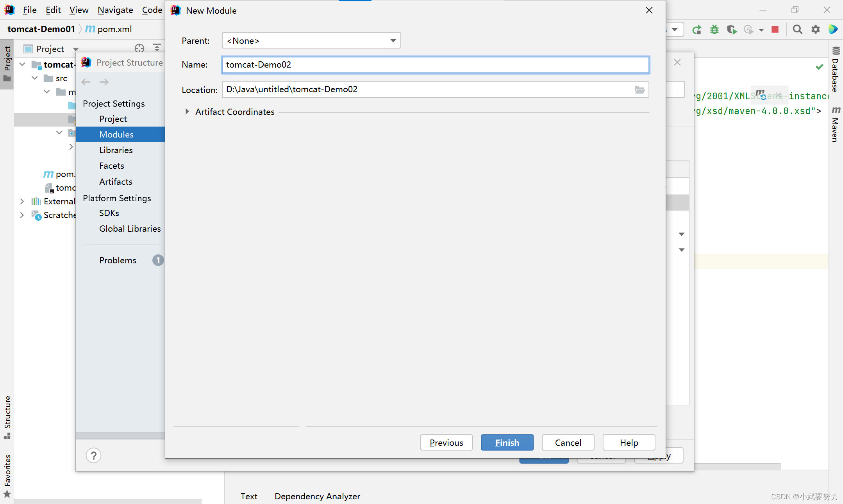
Task: Click the module Name input field
Action: tap(435, 65)
